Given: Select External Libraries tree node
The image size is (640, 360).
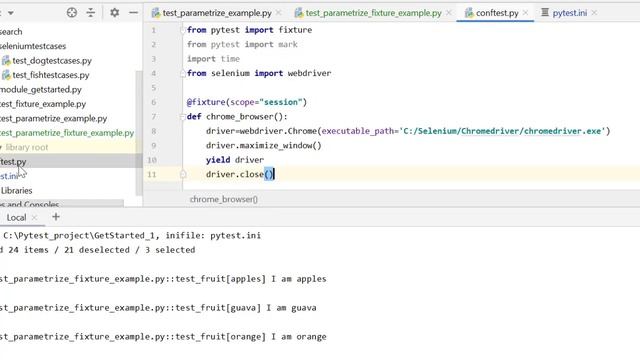Looking at the screenshot, I should [x=16, y=191].
